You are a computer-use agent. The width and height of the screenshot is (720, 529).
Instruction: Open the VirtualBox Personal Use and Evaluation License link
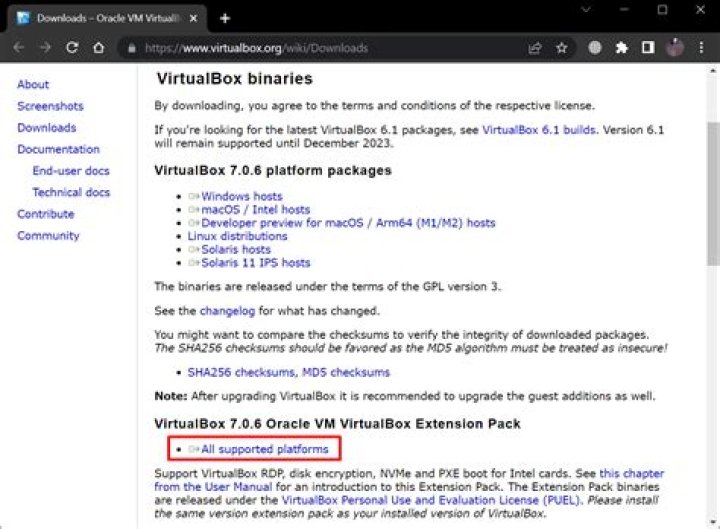[431, 501]
